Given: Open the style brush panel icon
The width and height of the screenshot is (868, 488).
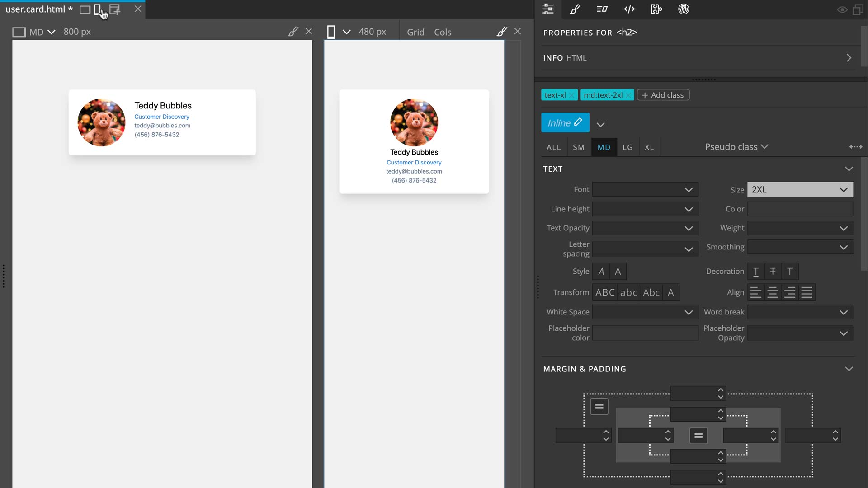Looking at the screenshot, I should pyautogui.click(x=575, y=9).
